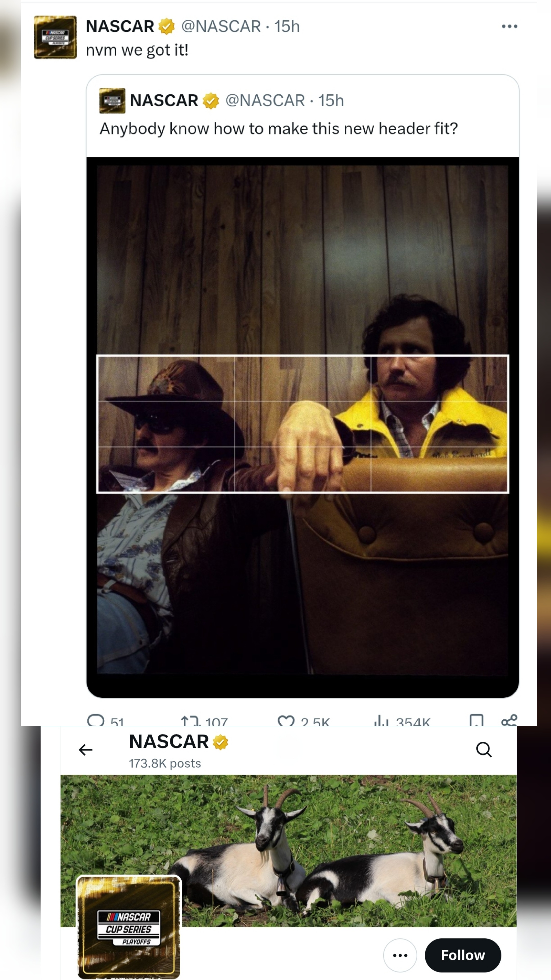Click the retweet icon showing 107

tap(190, 720)
